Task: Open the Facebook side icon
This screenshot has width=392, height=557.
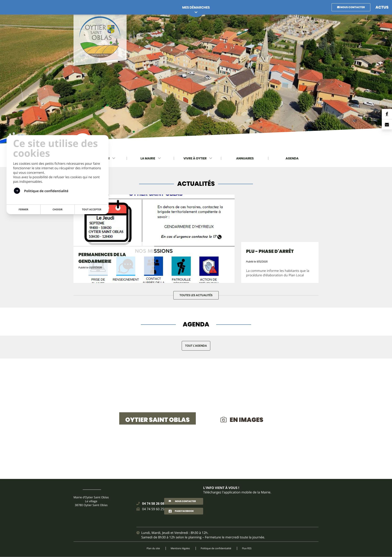Action: (x=387, y=114)
